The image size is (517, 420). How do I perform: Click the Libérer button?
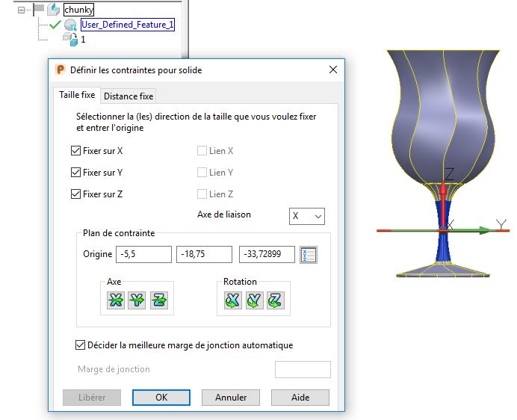pos(92,398)
